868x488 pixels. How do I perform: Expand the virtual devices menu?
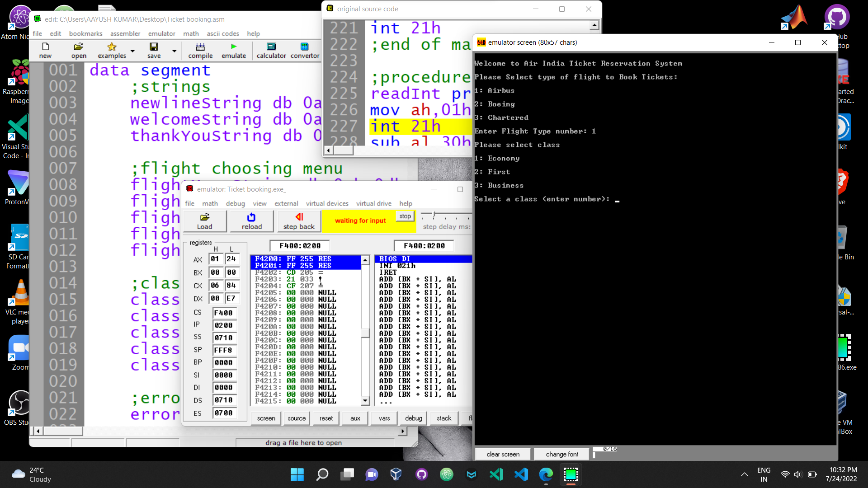tap(327, 203)
